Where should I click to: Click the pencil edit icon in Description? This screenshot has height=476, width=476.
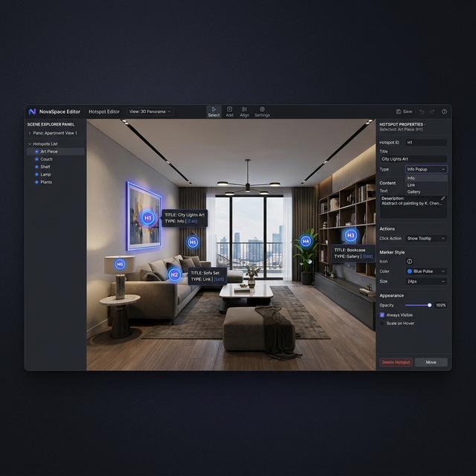click(x=443, y=199)
